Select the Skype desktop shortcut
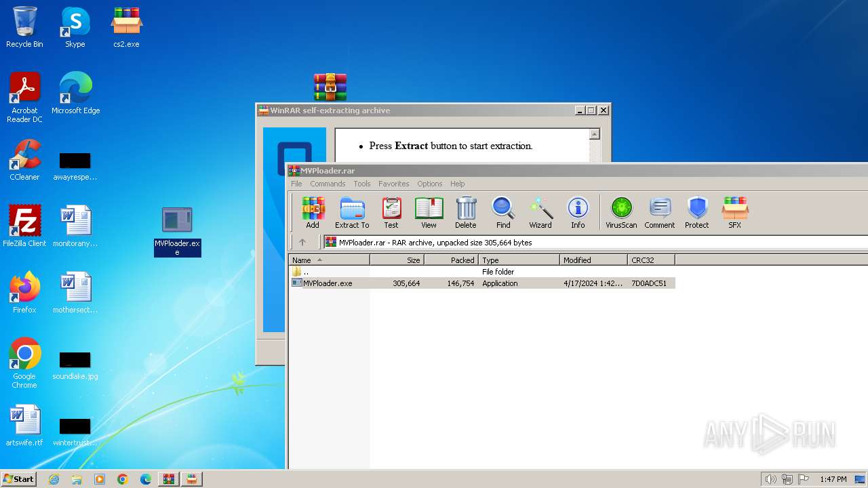868x488 pixels. pos(75,27)
